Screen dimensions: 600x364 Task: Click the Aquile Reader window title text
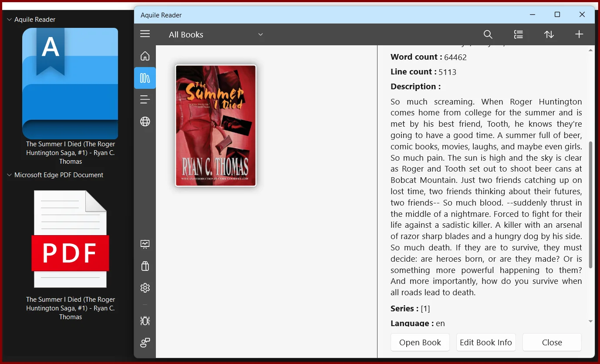tap(161, 15)
